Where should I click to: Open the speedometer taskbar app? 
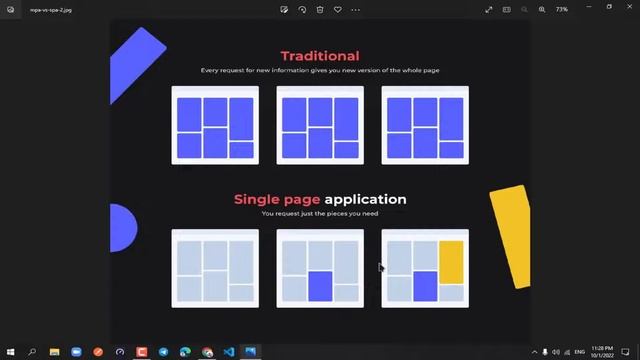click(x=120, y=352)
